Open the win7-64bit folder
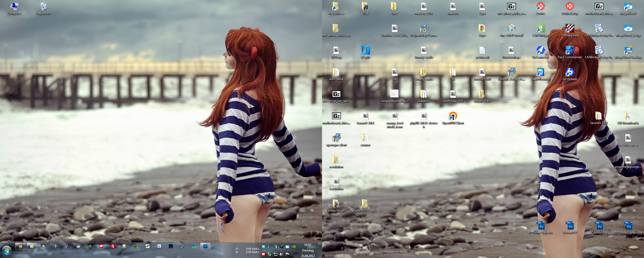Viewport: 644px width, 258px height. (x=336, y=74)
